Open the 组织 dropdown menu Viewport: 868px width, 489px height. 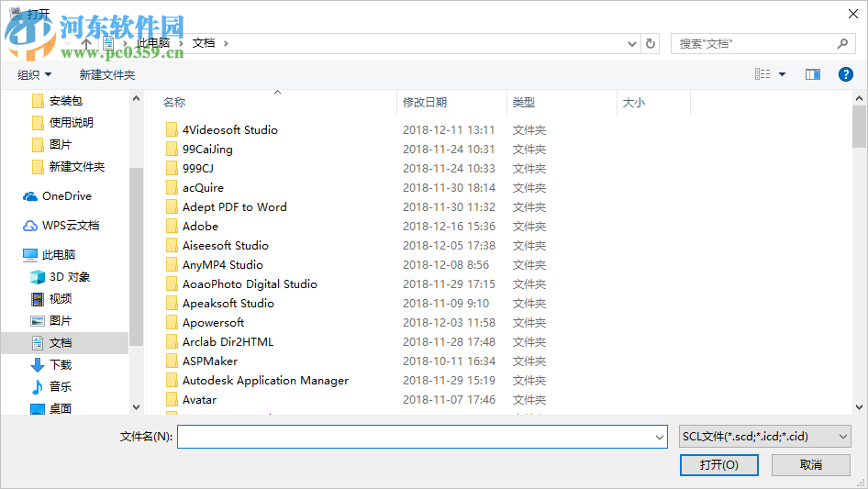[x=34, y=74]
